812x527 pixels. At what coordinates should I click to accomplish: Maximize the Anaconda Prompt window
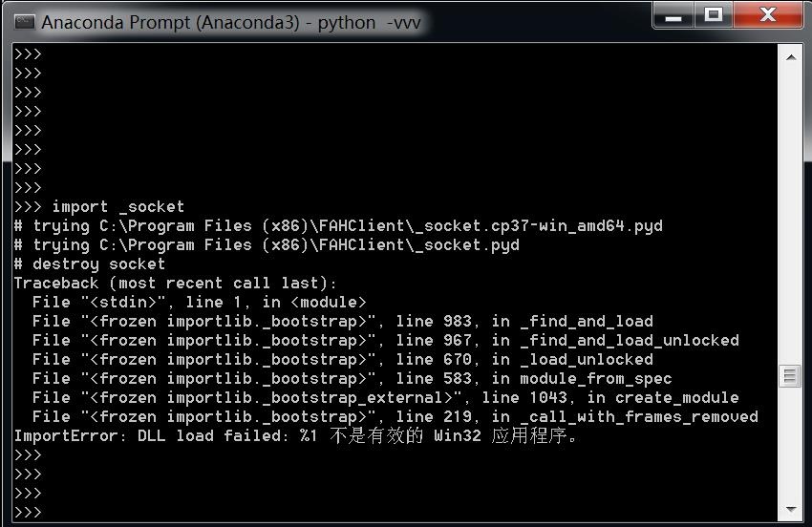tap(714, 15)
